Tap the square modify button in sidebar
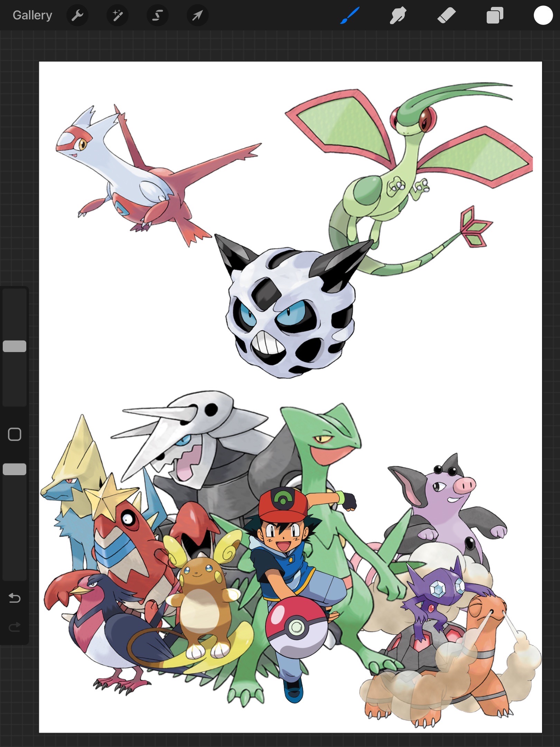This screenshot has height=747, width=560. tap(15, 434)
